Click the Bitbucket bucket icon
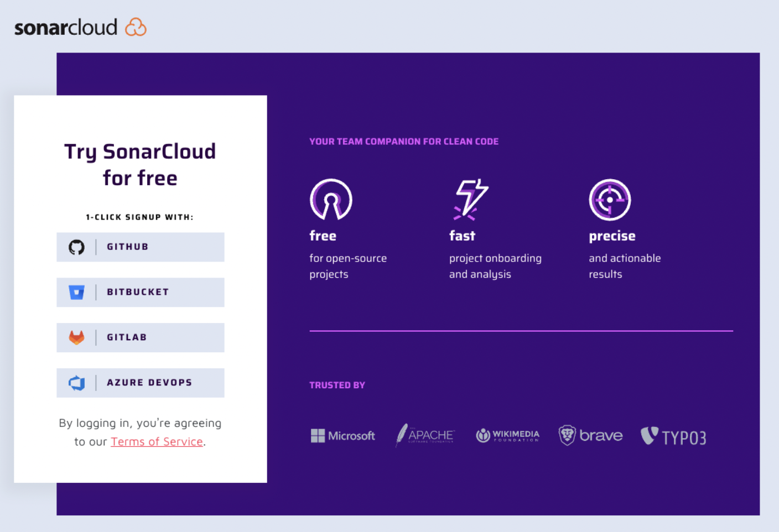This screenshot has height=532, width=779. tap(76, 292)
